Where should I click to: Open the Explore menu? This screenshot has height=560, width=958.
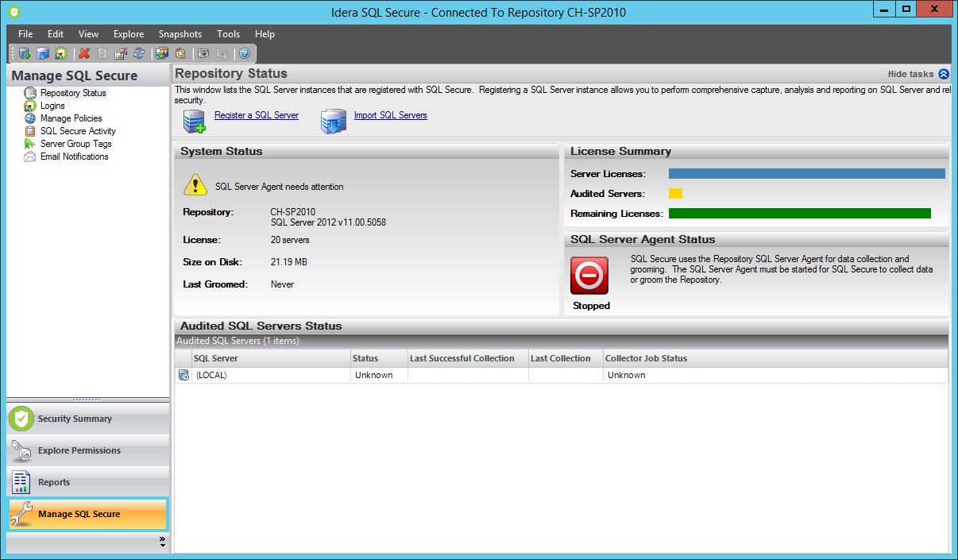[x=129, y=34]
